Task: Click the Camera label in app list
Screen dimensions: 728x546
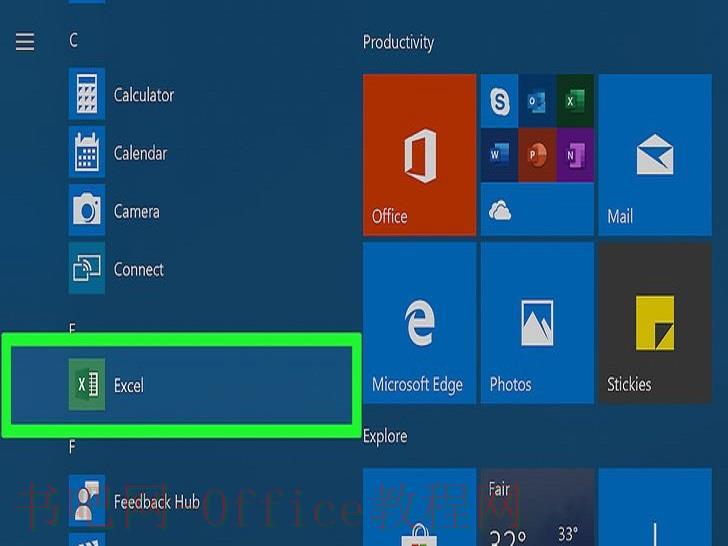Action: click(136, 211)
